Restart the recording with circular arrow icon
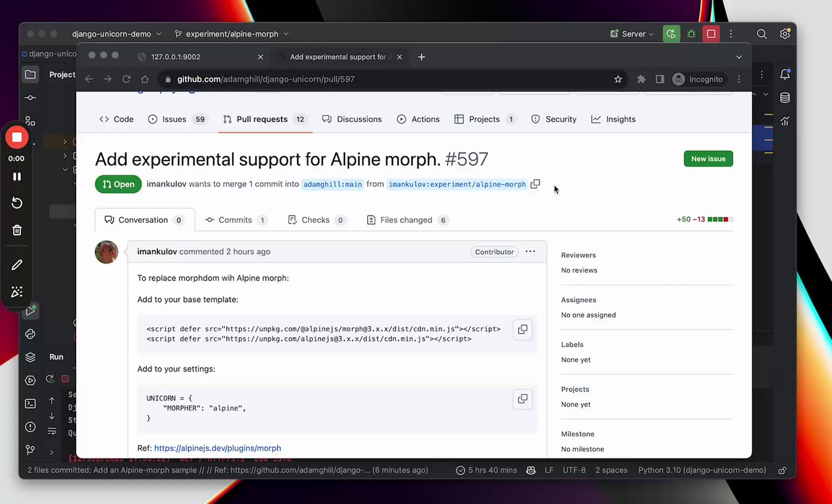This screenshot has height=504, width=832. click(17, 203)
